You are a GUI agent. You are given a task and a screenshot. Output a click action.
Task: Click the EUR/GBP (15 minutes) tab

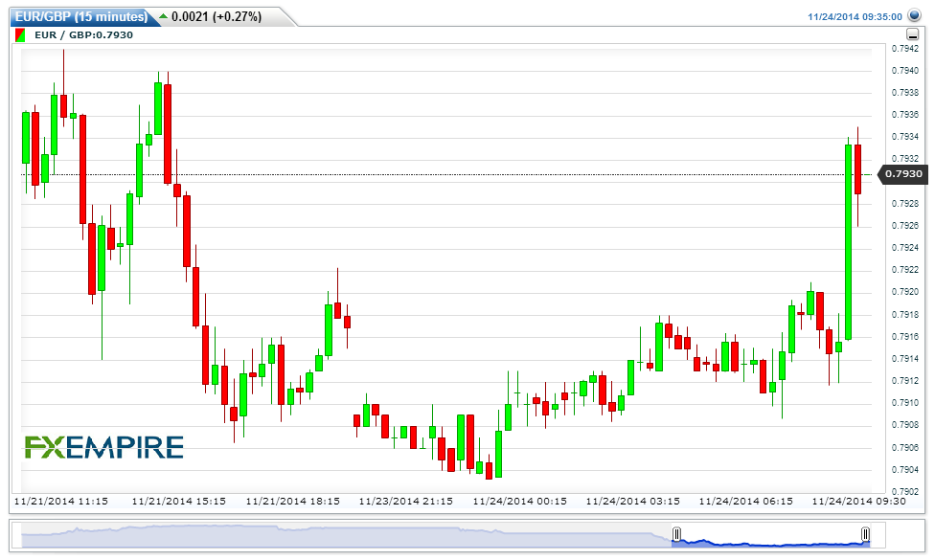click(81, 16)
